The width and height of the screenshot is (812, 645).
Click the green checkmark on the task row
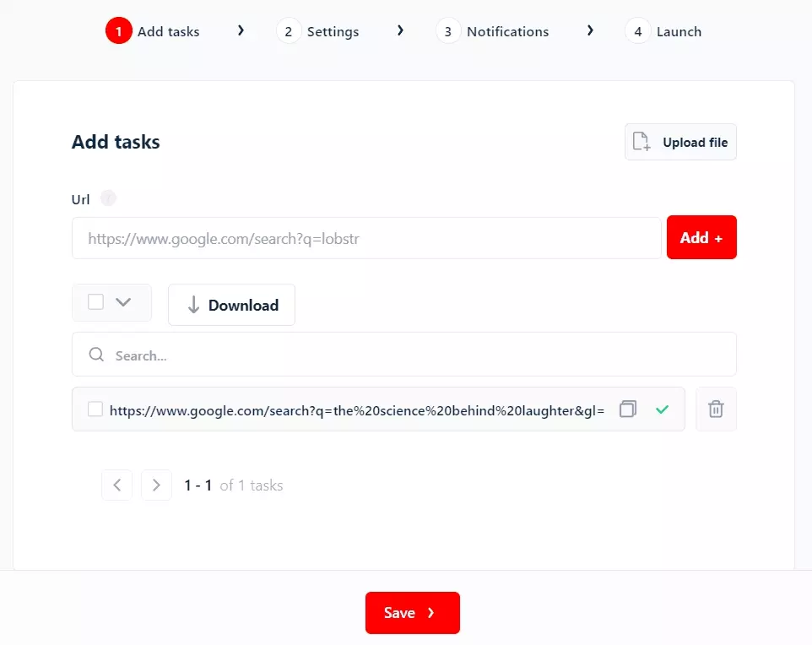pos(662,409)
